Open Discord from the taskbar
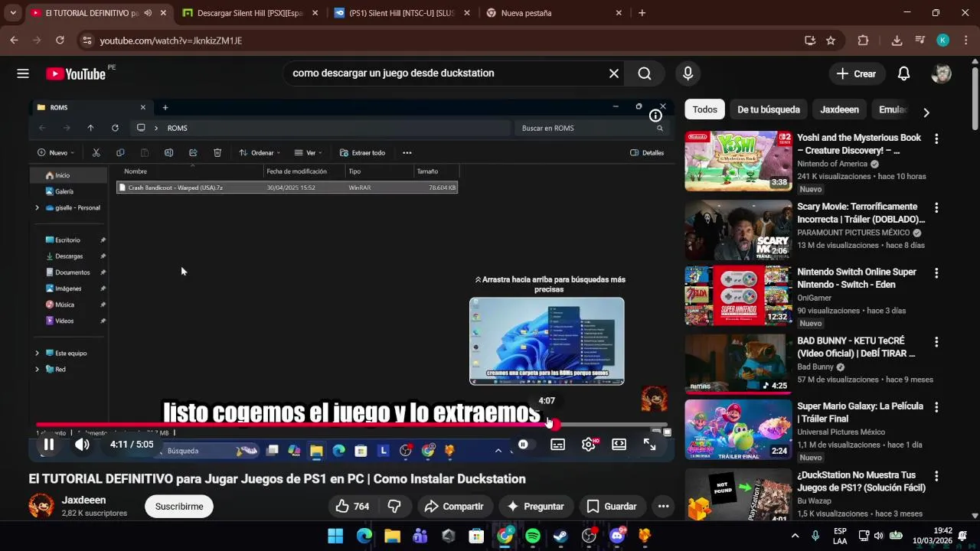Screen dimensions: 980x551 coord(617,536)
